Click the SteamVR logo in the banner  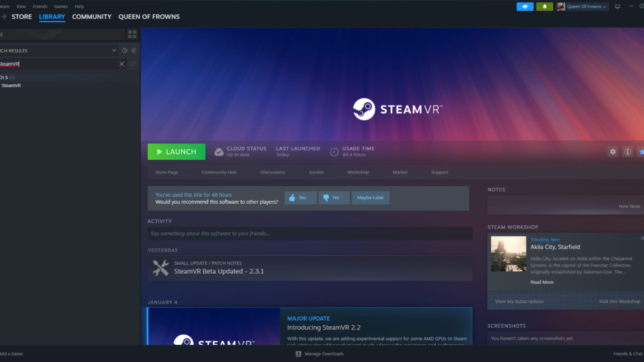(x=397, y=109)
